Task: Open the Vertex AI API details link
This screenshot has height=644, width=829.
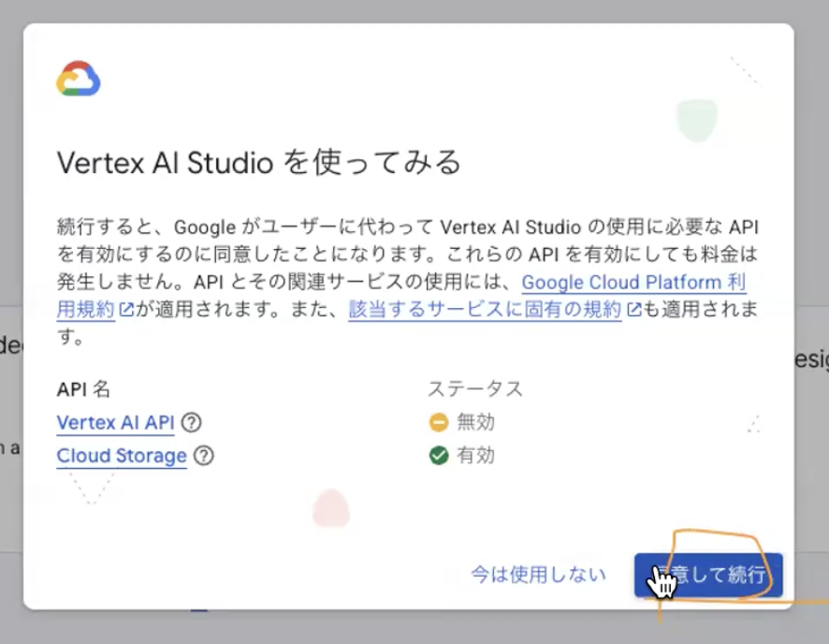Action: (115, 422)
